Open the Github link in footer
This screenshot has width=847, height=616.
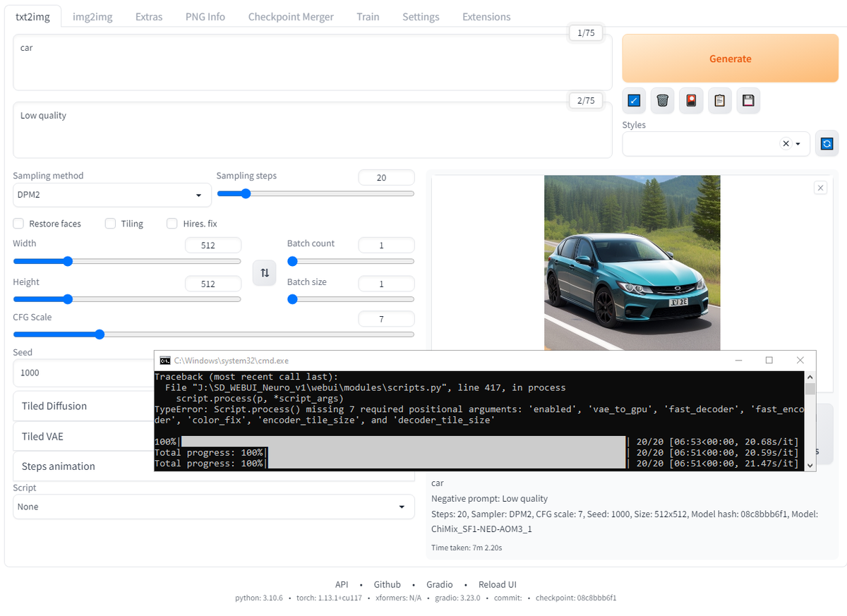point(388,584)
